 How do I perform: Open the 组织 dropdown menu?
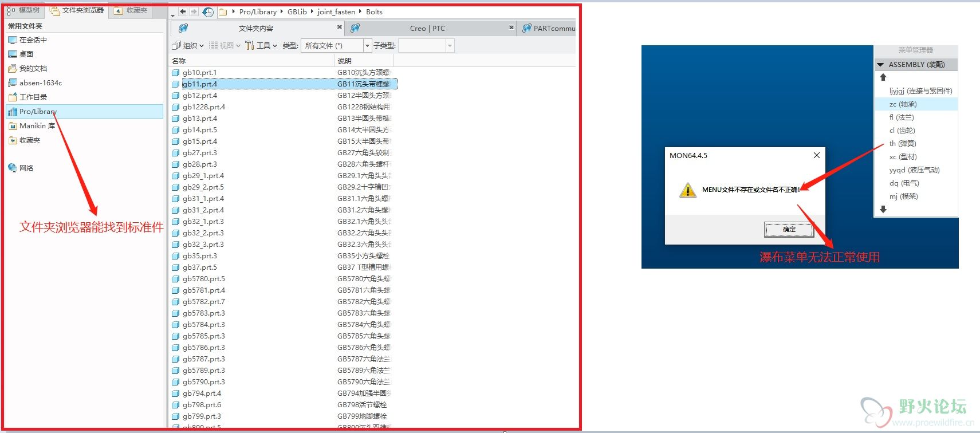(x=188, y=45)
